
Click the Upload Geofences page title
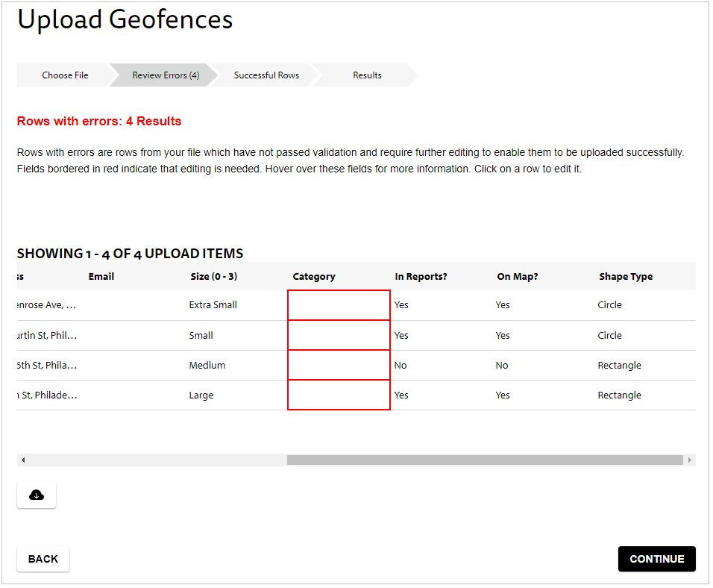[x=125, y=19]
